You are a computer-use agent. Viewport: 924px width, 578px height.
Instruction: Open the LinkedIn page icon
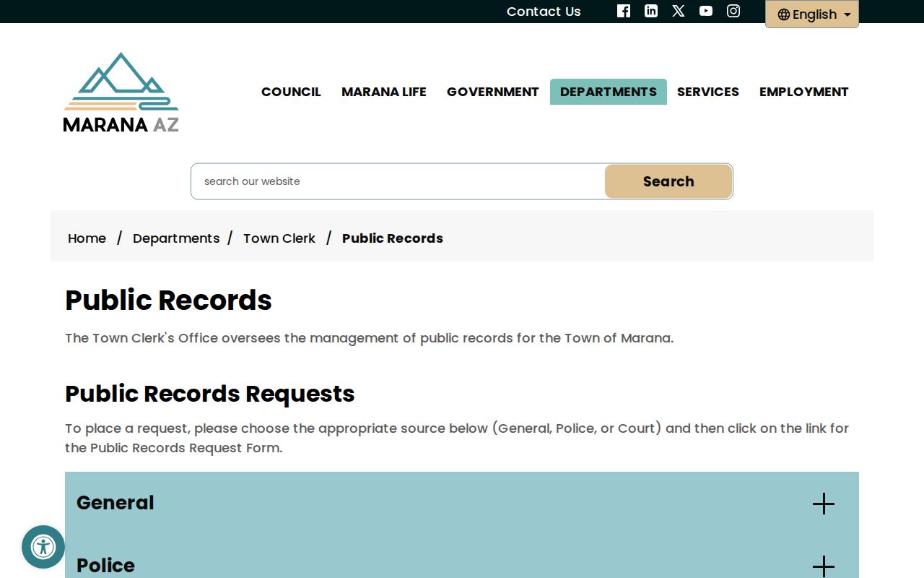pos(651,11)
